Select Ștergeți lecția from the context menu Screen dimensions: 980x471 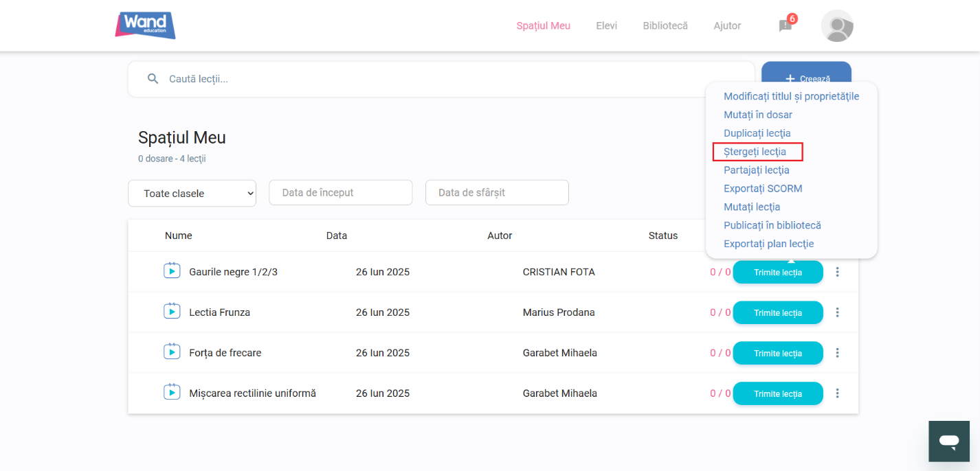(755, 152)
